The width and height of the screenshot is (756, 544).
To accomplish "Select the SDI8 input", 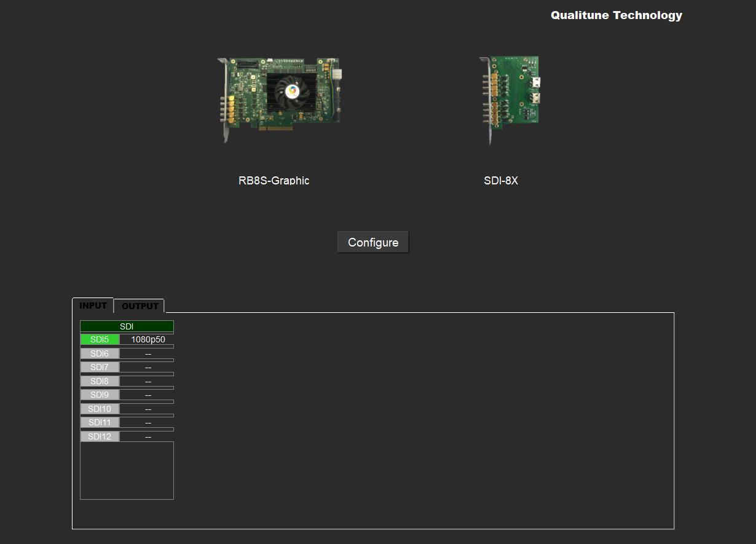I will (x=100, y=381).
